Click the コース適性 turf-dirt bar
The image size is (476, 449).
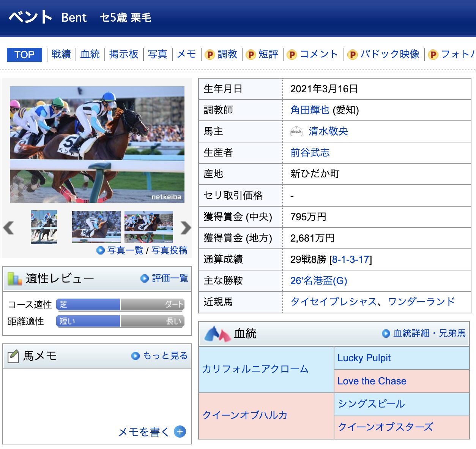120,305
